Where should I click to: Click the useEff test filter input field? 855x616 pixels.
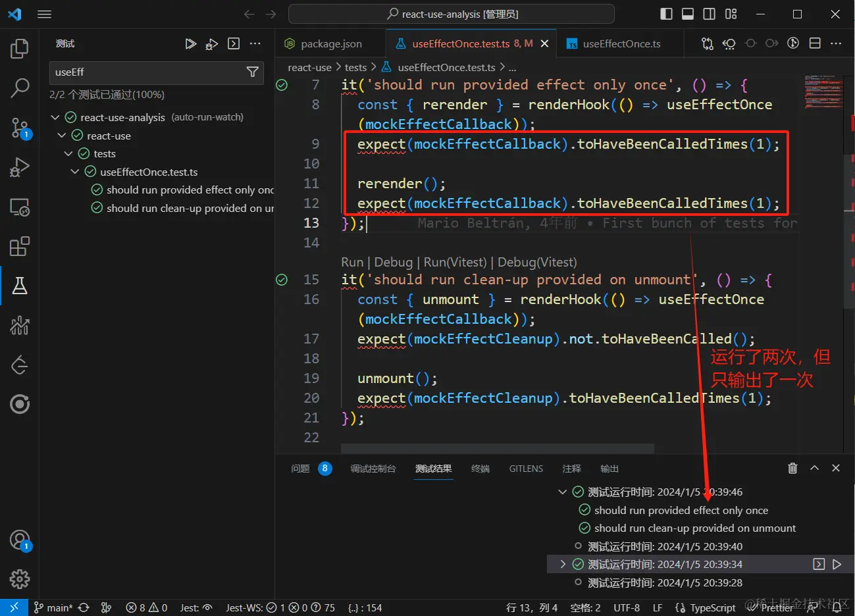(x=145, y=72)
